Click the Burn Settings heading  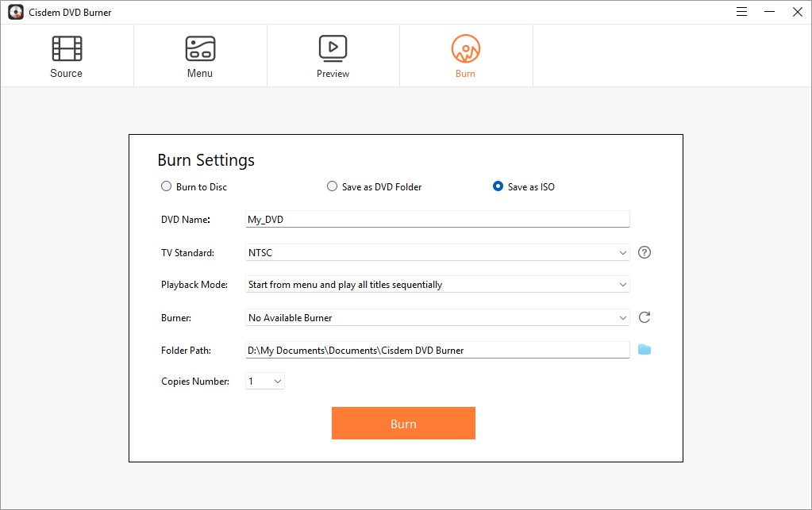[206, 160]
